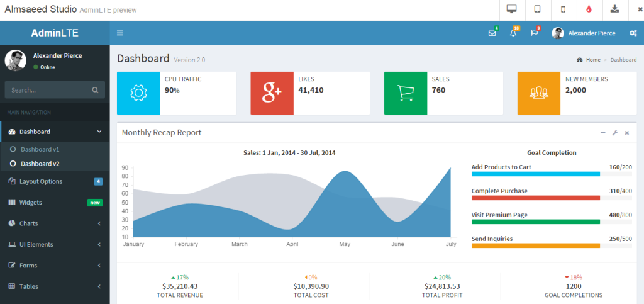The image size is (644, 304).
Task: Expand the Charts sidebar menu
Action: 54,223
